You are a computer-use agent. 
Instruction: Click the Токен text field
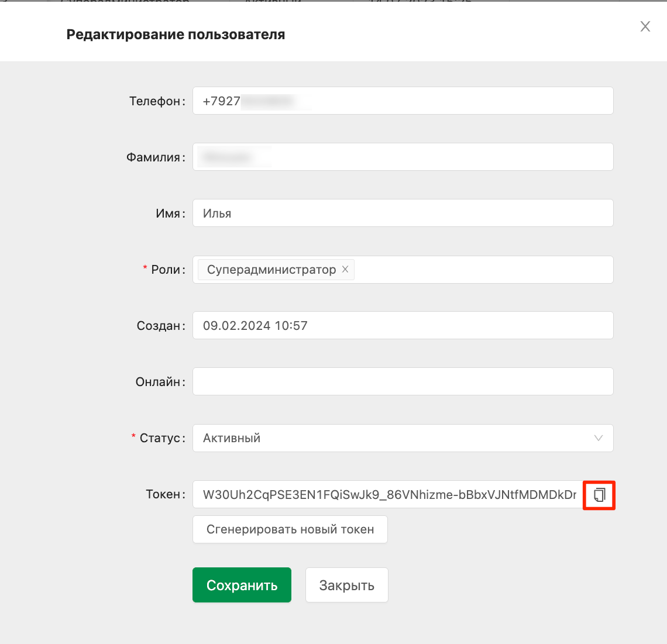click(x=388, y=494)
